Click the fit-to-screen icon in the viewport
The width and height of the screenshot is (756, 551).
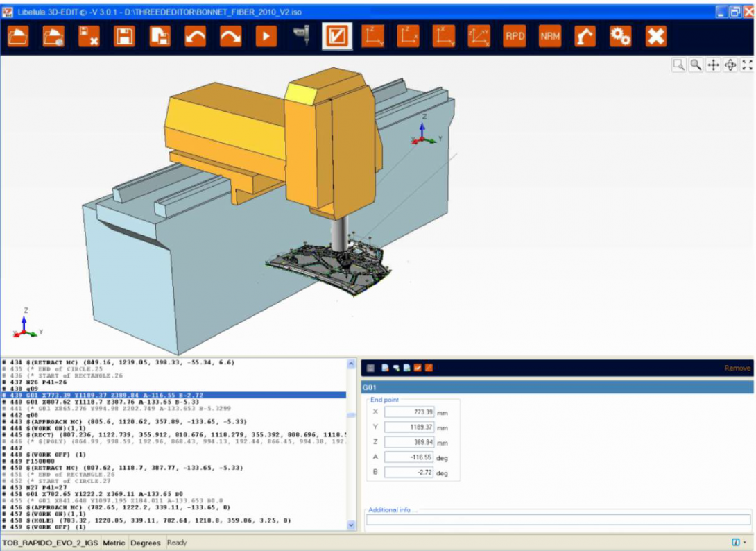click(747, 65)
